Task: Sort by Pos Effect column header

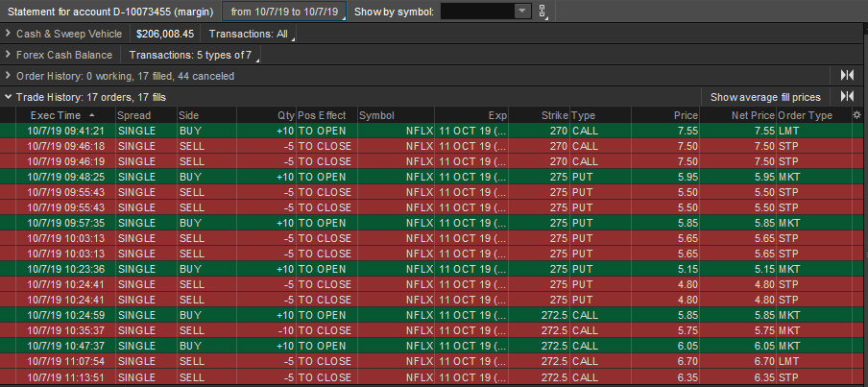Action: click(327, 115)
